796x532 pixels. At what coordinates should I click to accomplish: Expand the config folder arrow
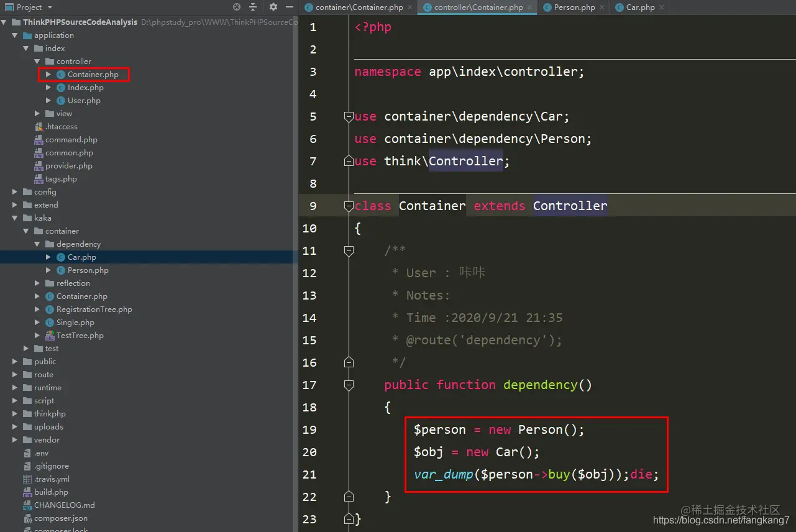[x=15, y=192]
